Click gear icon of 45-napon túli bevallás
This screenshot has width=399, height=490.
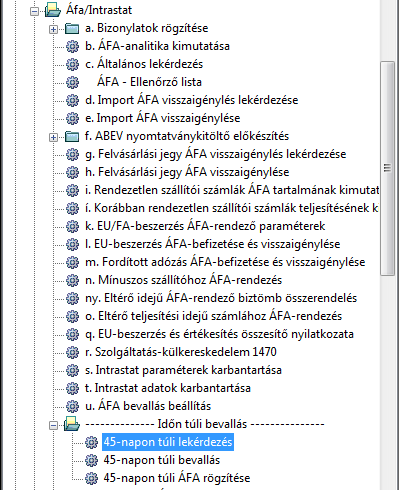pyautogui.click(x=91, y=460)
